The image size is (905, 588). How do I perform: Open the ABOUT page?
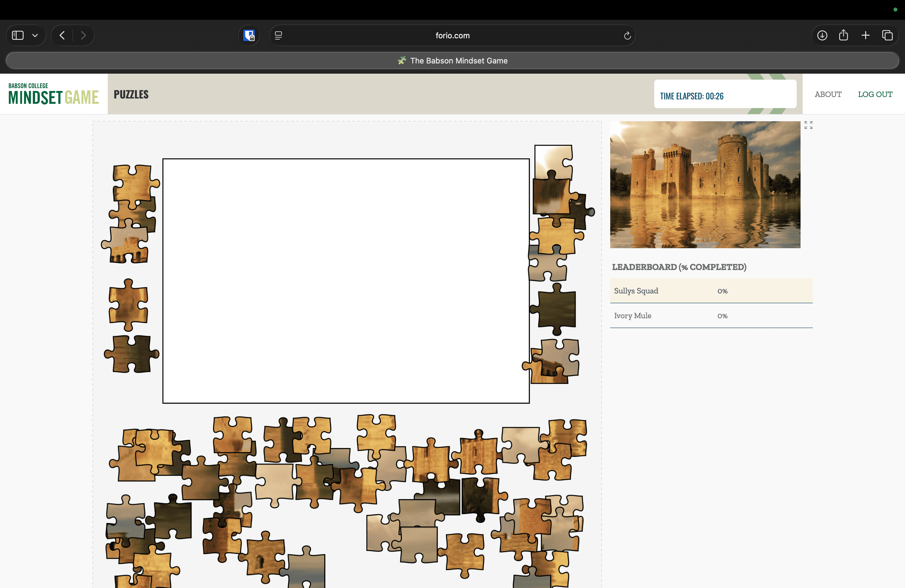point(828,94)
